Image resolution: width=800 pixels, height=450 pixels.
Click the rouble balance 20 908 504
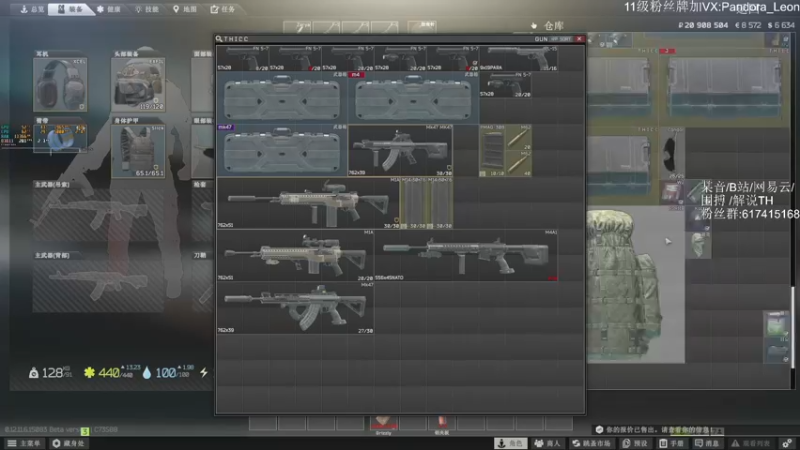pos(703,25)
